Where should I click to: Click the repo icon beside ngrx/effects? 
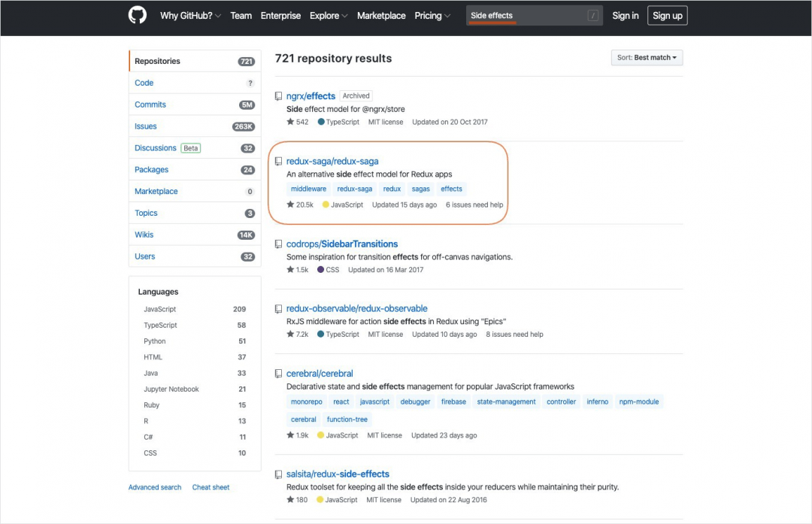click(278, 96)
